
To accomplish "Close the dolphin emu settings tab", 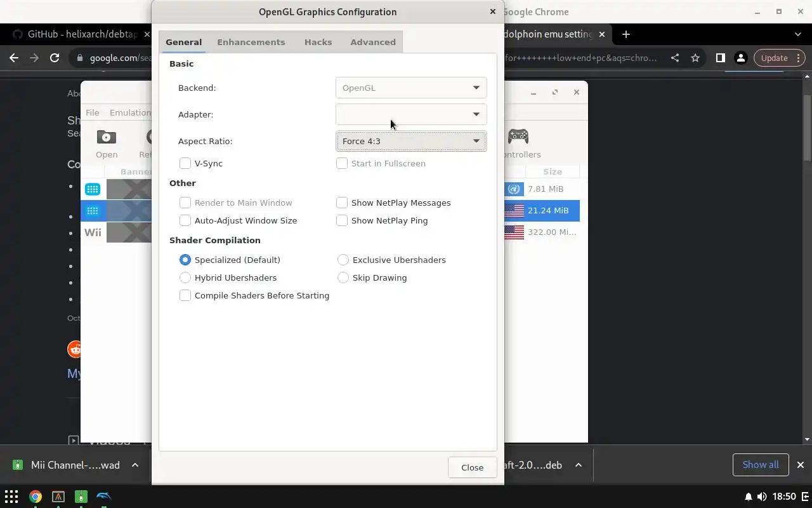I will coord(602,34).
